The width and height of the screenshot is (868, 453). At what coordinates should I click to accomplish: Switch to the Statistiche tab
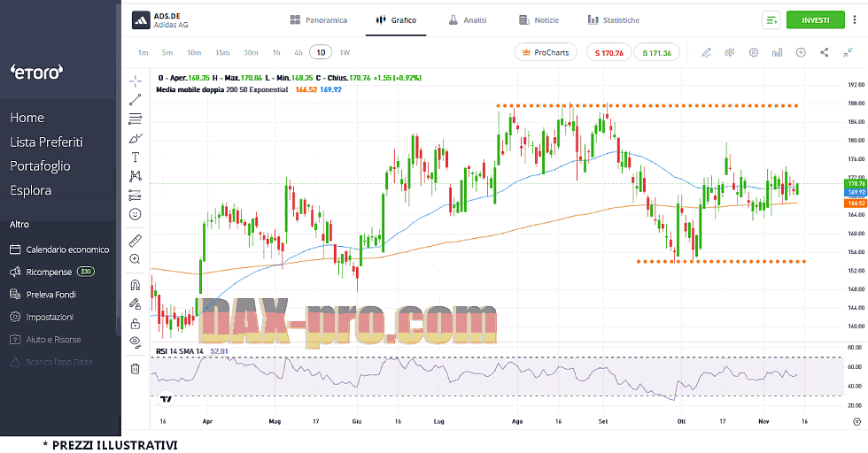tap(613, 20)
